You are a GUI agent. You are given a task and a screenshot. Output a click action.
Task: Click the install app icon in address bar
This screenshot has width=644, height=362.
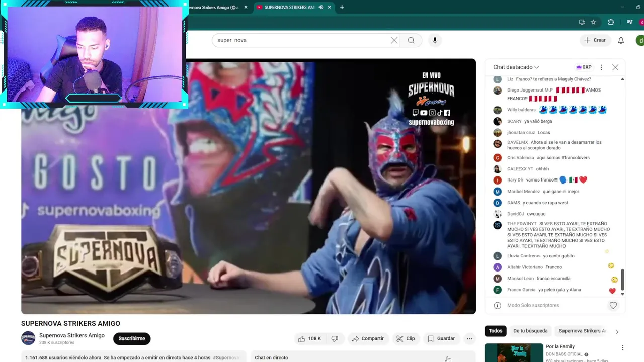(582, 22)
